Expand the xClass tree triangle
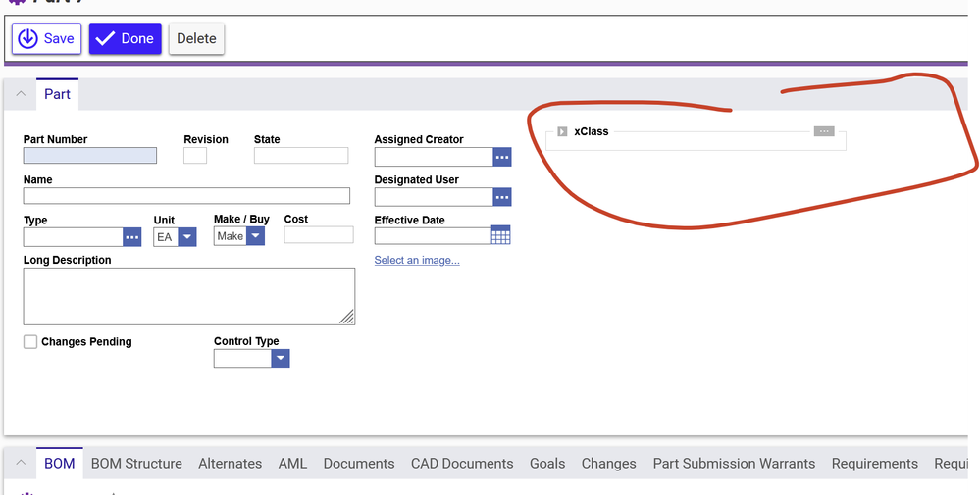Viewport: 980px width, 495px height. coord(562,131)
